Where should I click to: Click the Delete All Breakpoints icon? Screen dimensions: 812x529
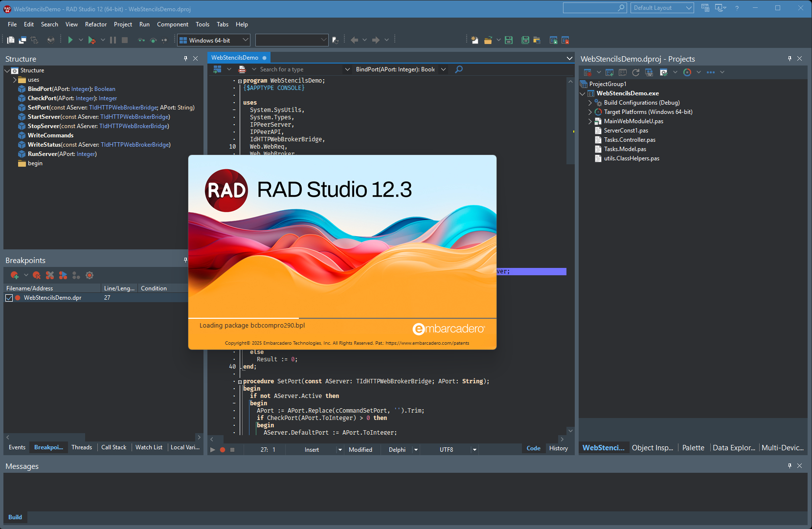[x=50, y=275]
